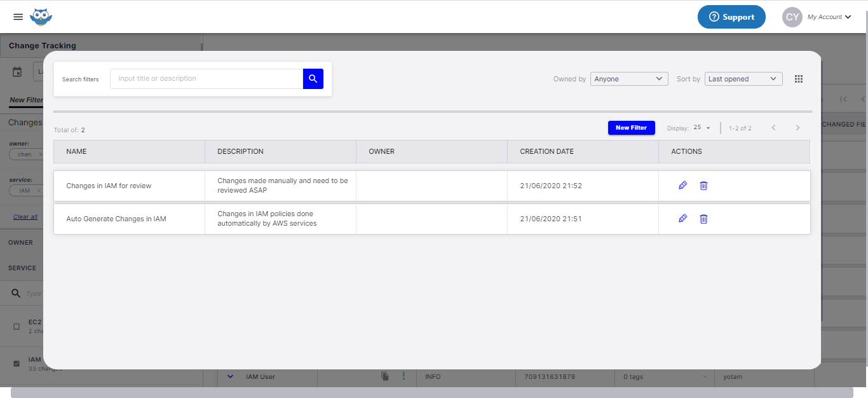Open the three-dot menu in IAM User row
Image resolution: width=868 pixels, height=398 pixels.
403,376
